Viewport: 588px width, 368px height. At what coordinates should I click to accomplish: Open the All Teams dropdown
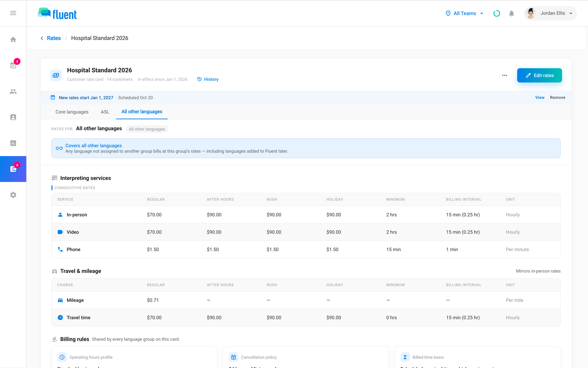[x=464, y=13]
